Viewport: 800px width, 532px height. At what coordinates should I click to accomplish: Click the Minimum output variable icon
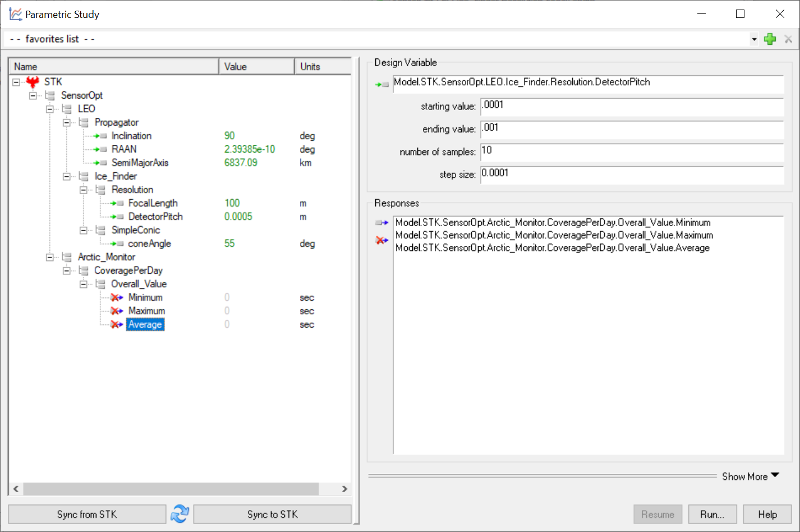click(x=117, y=297)
